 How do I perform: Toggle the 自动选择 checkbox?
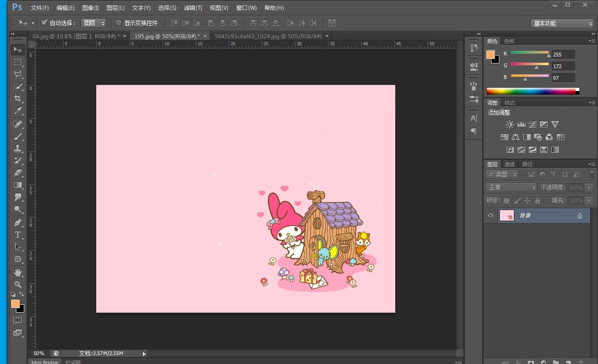point(44,23)
